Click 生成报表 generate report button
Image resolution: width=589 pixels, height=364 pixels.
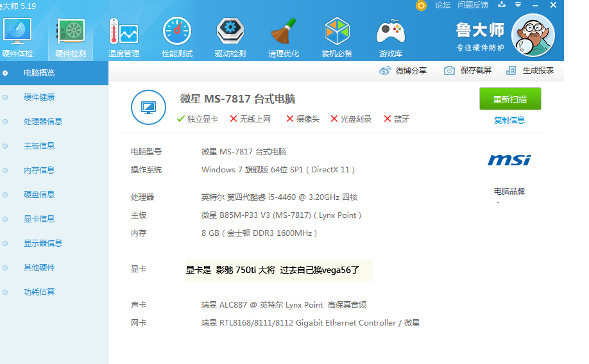[x=530, y=70]
